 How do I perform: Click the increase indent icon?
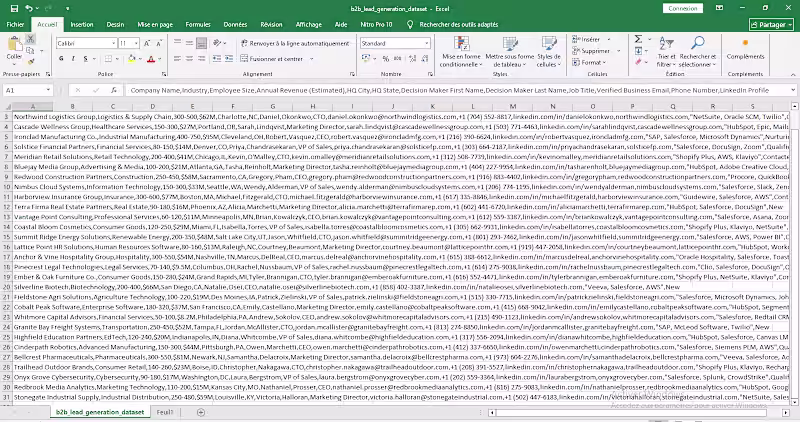click(x=229, y=59)
